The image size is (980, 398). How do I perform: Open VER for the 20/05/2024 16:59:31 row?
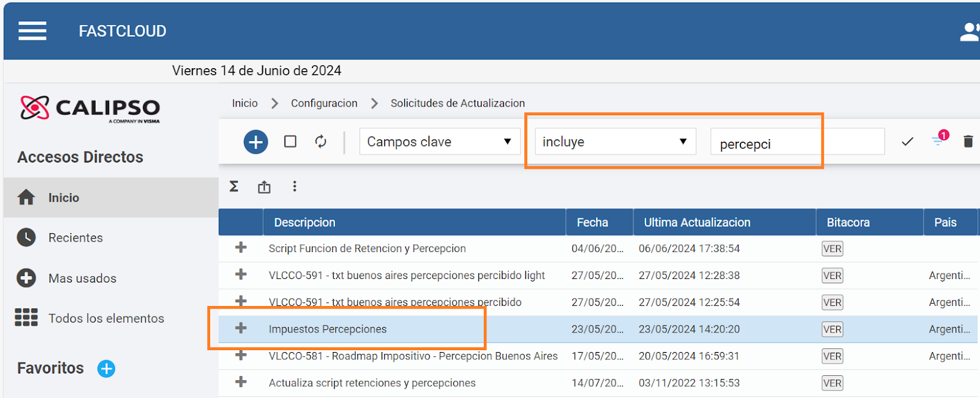[832, 357]
